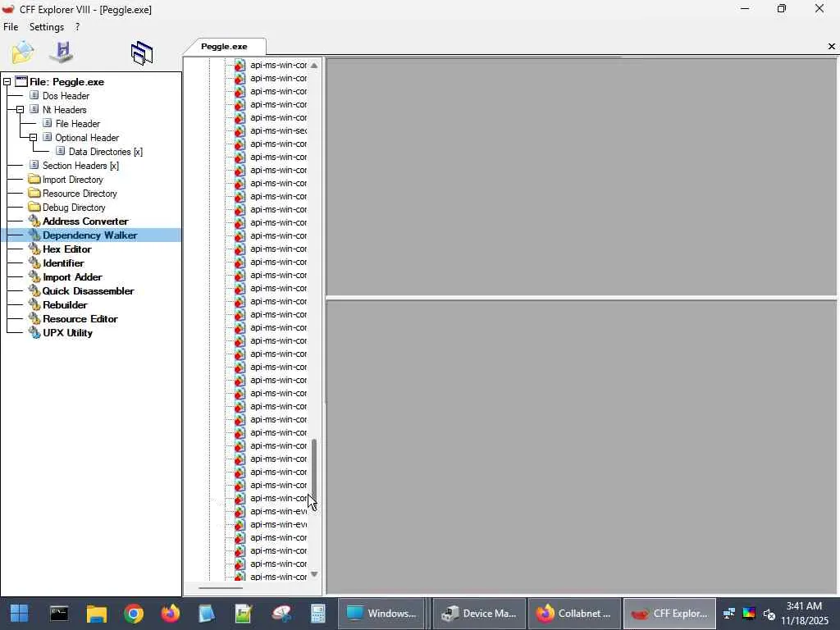Viewport: 840px width, 630px height.
Task: Launch Firefox from the taskbar
Action: (x=171, y=614)
